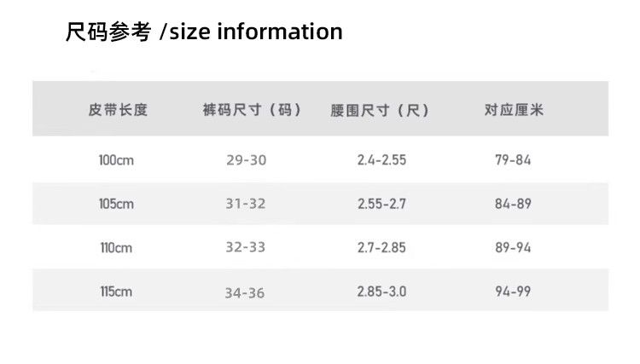Click the 79-84 centimeter cell
The height and width of the screenshot is (364, 640).
click(x=513, y=160)
